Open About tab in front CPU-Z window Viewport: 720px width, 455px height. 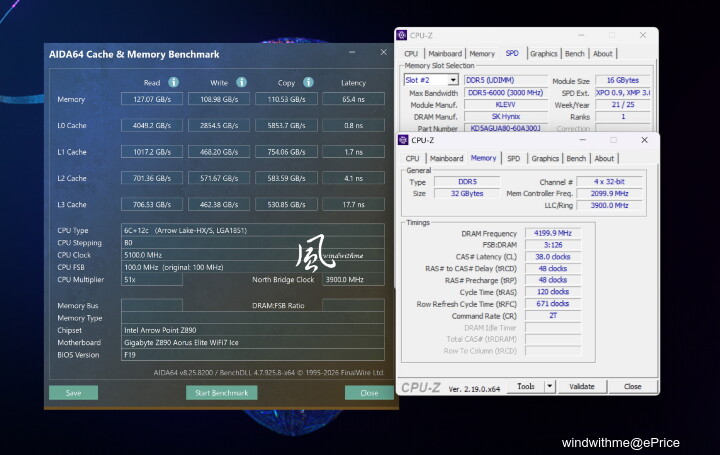[604, 158]
